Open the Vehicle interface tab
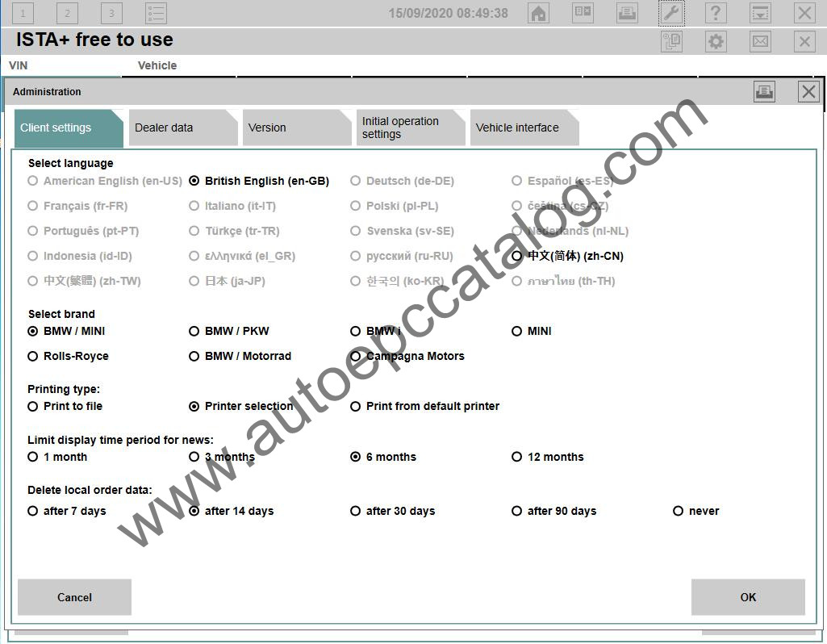827x644 pixels. 524,128
